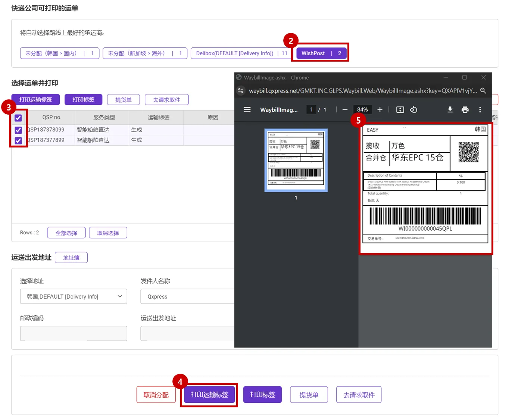The image size is (515, 420).
Task: Open the 地址簿 address book
Action: tap(71, 258)
